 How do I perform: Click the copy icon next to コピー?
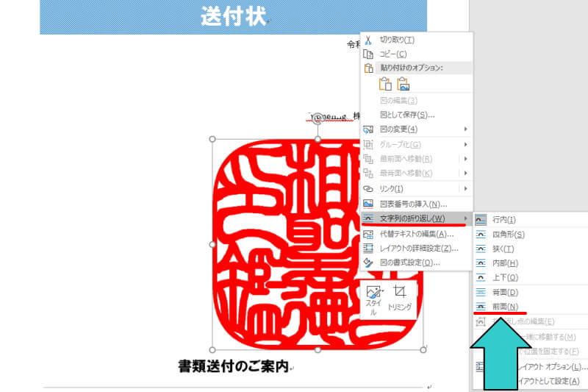(x=369, y=54)
